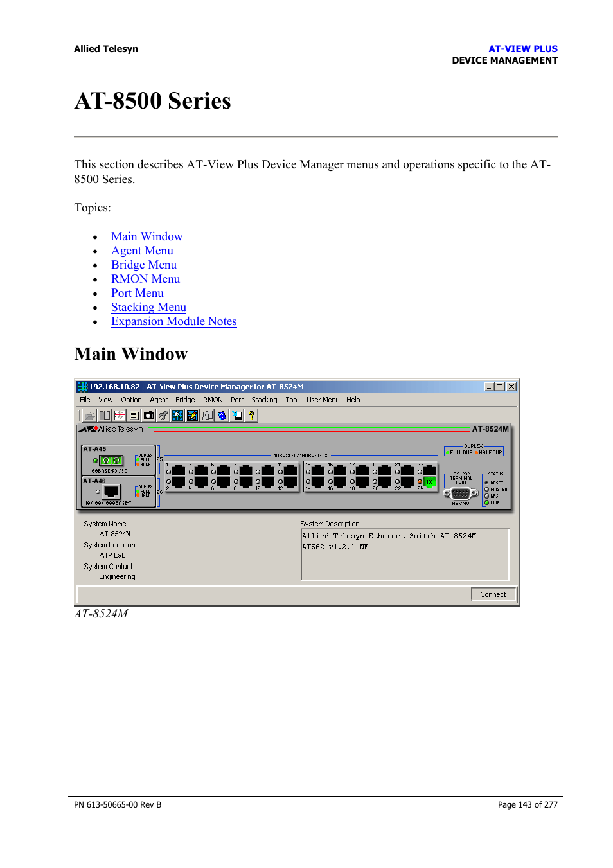
Task: Click the folded map toolbar icon
Action: (x=208, y=416)
